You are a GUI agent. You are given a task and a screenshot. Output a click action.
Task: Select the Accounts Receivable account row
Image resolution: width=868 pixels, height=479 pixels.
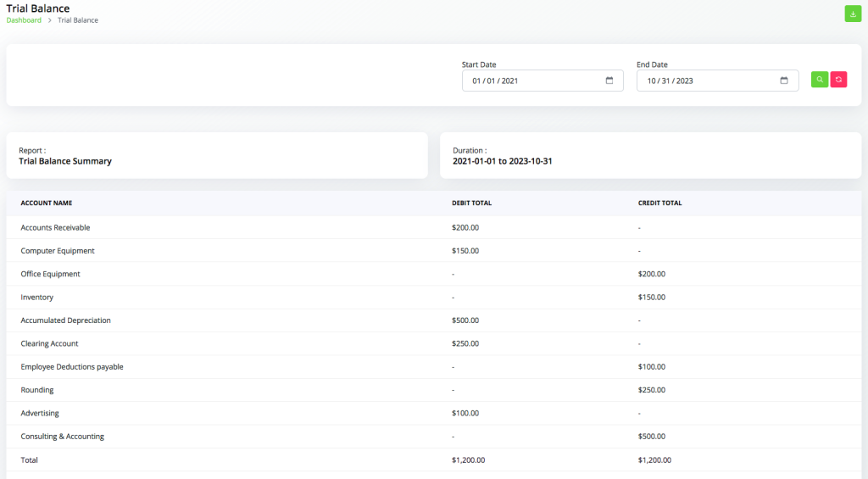pyautogui.click(x=55, y=227)
